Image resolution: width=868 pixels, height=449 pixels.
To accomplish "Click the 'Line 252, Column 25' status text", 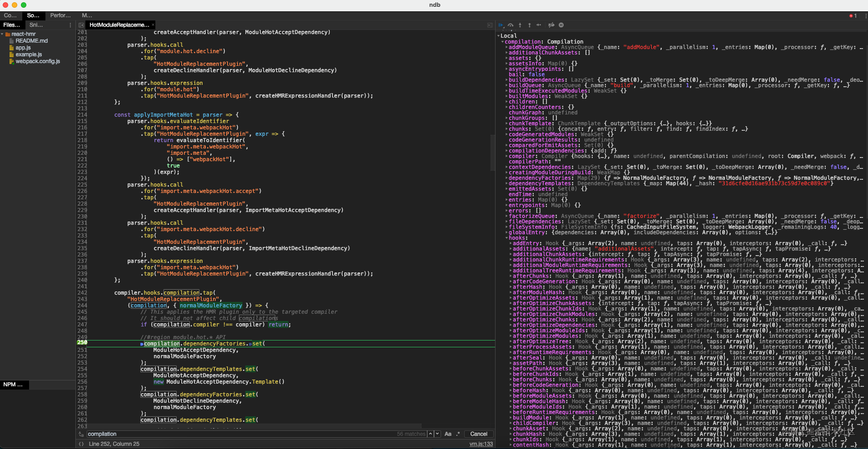I will [x=114, y=444].
